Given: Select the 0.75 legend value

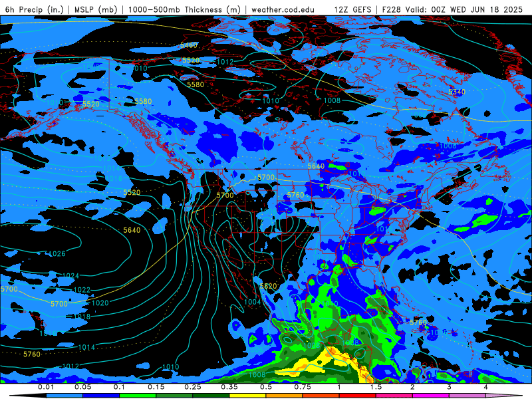Looking at the screenshot, I should click(x=303, y=387).
